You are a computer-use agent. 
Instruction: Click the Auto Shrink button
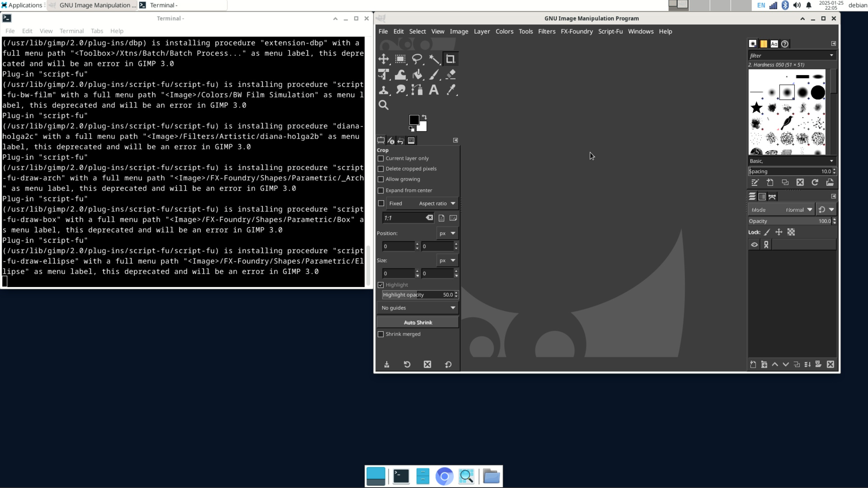[x=418, y=322]
